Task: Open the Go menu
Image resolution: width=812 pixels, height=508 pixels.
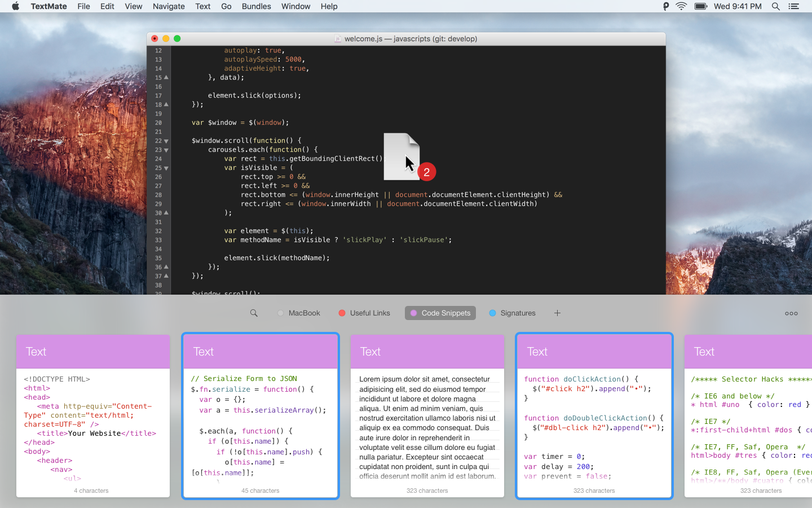Action: [226, 6]
